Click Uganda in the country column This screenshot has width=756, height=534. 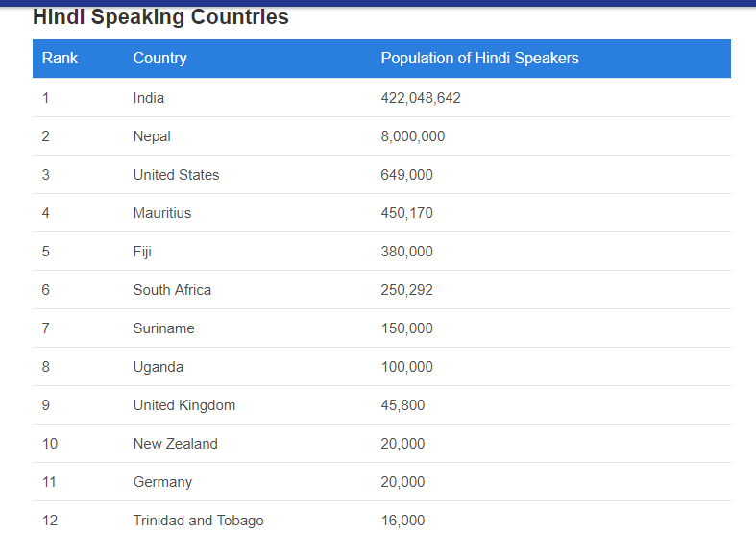(x=158, y=367)
